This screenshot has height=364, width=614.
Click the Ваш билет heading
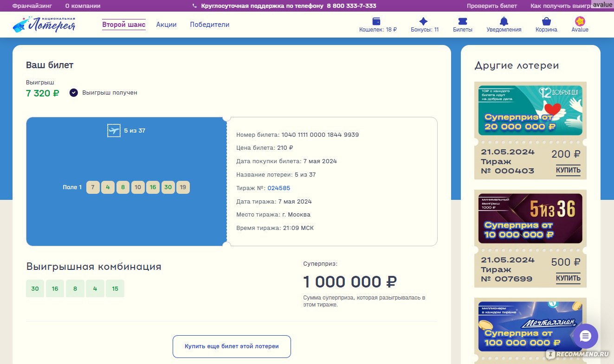pos(50,65)
